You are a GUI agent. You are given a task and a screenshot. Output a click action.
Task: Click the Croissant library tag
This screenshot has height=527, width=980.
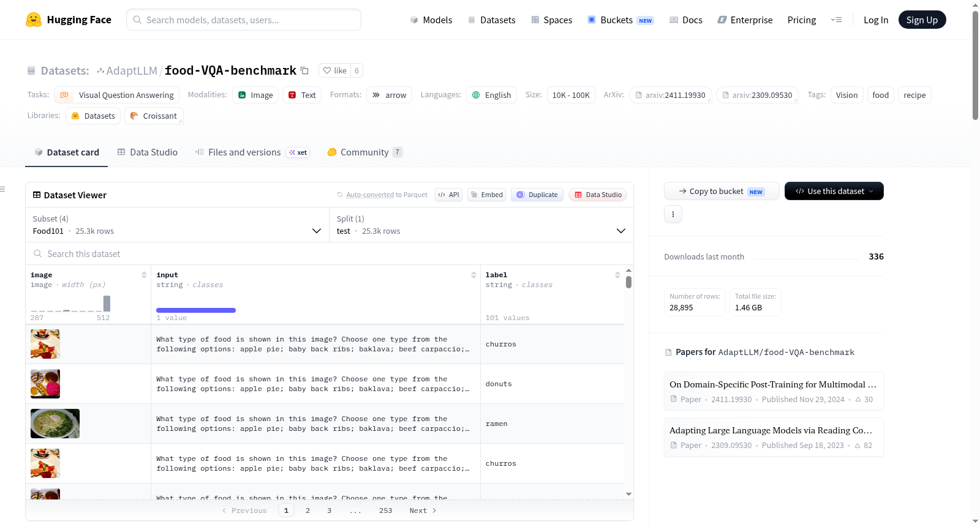pos(154,116)
